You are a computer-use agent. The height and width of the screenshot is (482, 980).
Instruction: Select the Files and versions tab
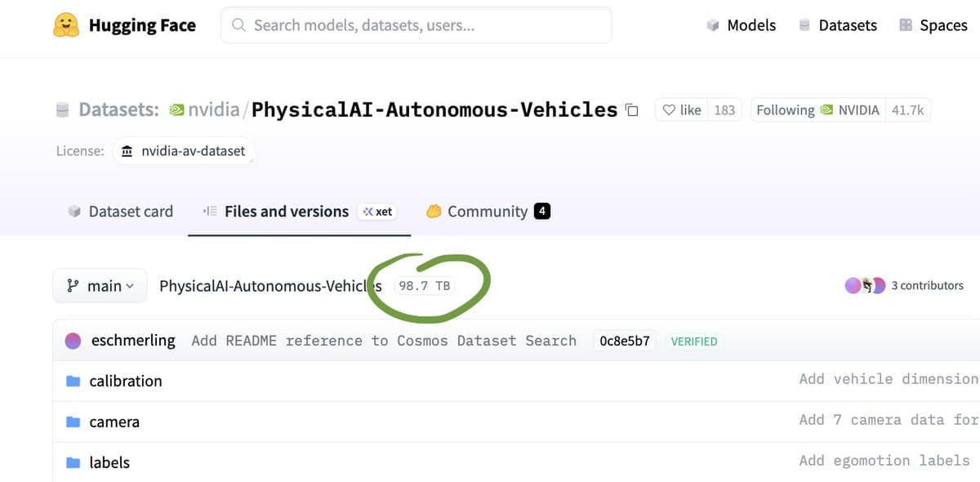coord(286,212)
